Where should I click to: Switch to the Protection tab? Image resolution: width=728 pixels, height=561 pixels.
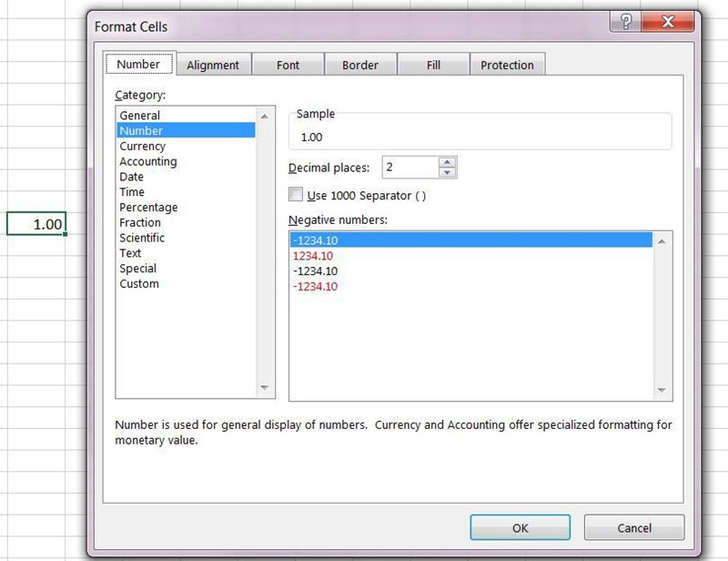coord(507,65)
